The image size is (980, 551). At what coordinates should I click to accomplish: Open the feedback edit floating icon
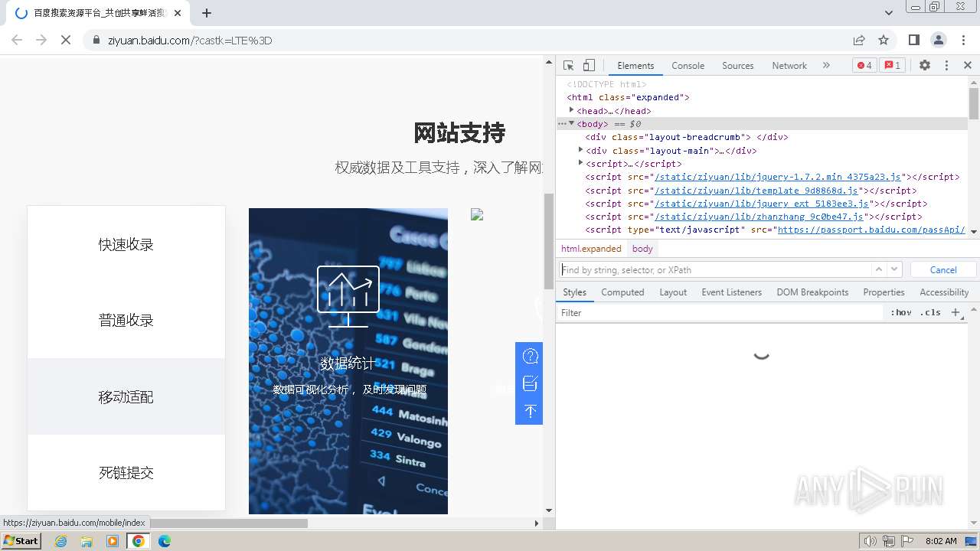[530, 383]
